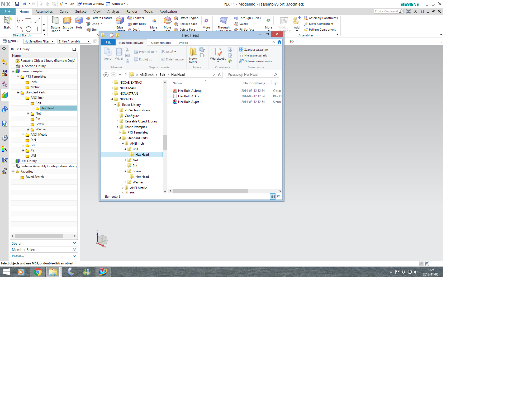Click the Trim Body tool

(x=137, y=24)
